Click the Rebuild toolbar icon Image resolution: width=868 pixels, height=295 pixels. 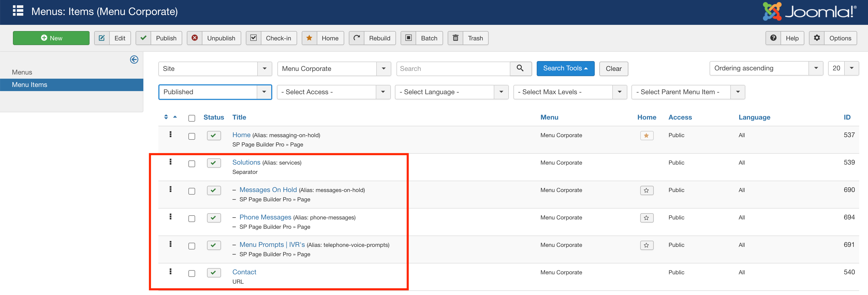tap(357, 38)
